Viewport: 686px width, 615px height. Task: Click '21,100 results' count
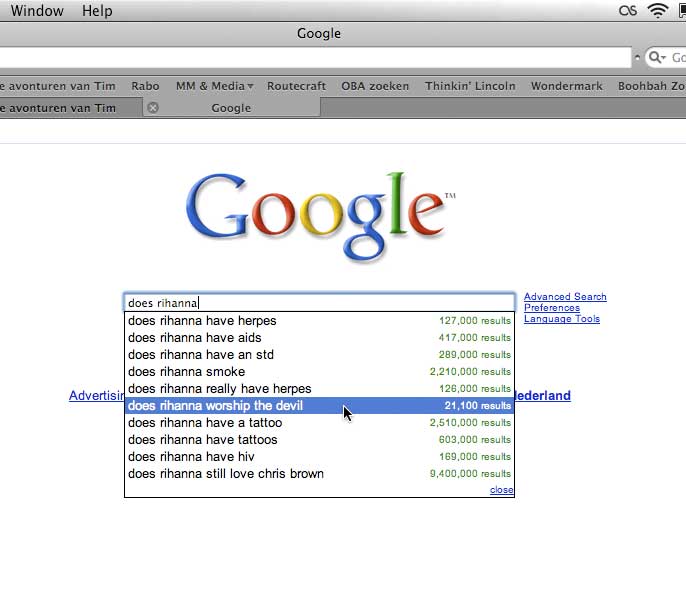478,405
